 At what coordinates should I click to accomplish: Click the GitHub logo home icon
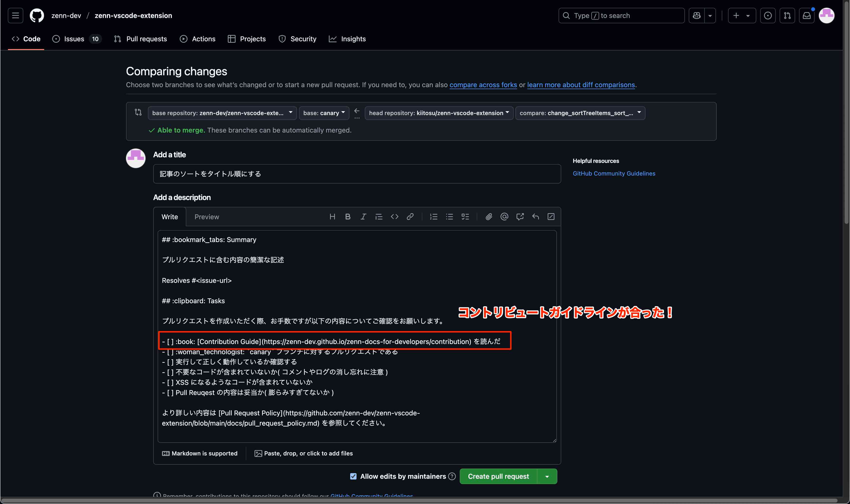pos(37,16)
